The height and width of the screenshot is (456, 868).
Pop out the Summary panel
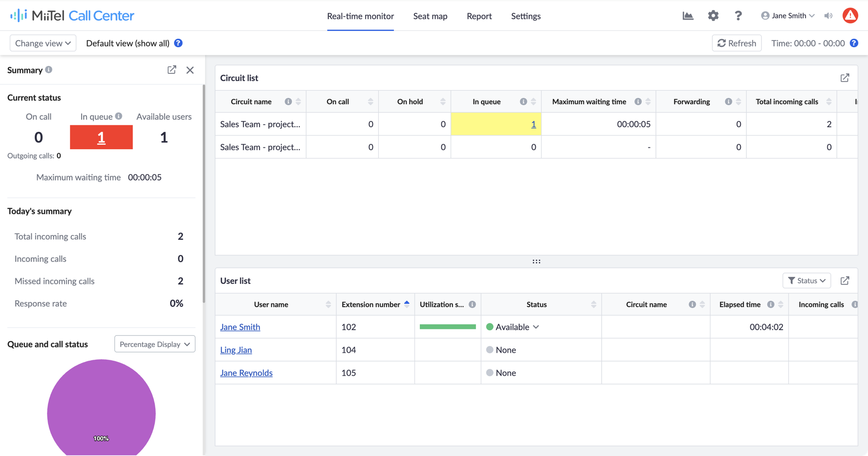click(172, 70)
